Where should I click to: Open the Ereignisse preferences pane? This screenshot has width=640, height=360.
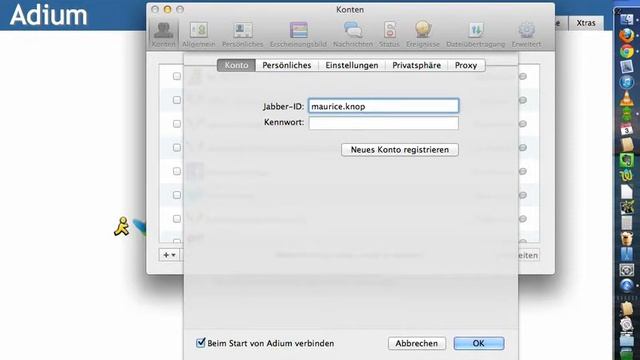coord(423,34)
